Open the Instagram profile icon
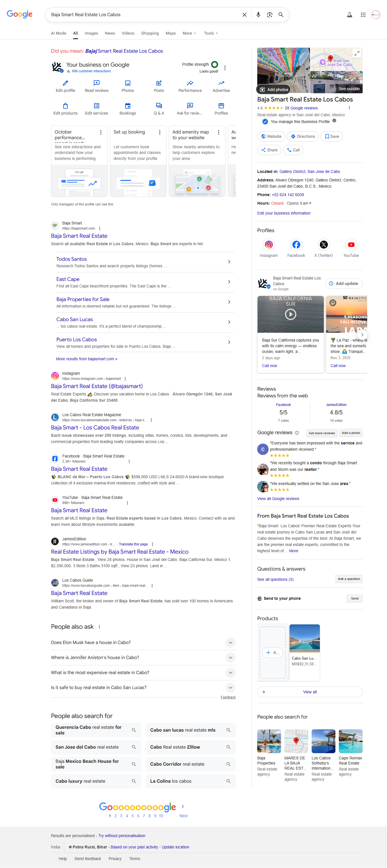Viewport: 387px width, 868px height. (269, 245)
